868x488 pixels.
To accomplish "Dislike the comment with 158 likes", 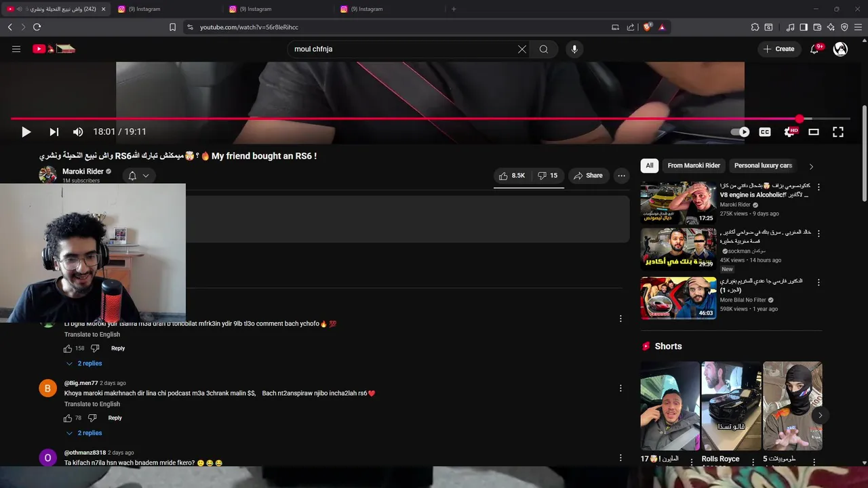I will 95,348.
